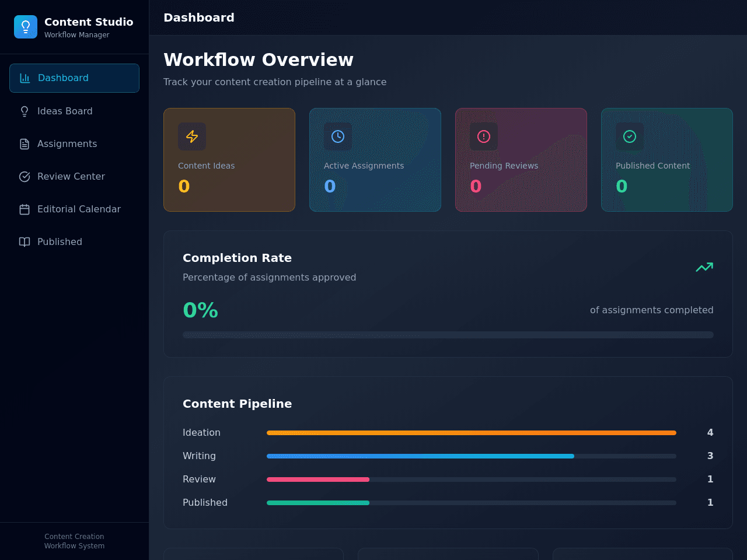The width and height of the screenshot is (747, 560).
Task: Select the Content Ideas stat card
Action: (229, 160)
